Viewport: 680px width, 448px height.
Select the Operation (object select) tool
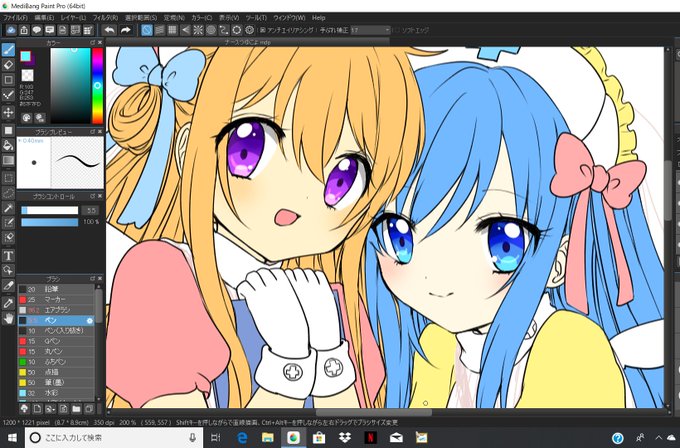pyautogui.click(x=8, y=270)
